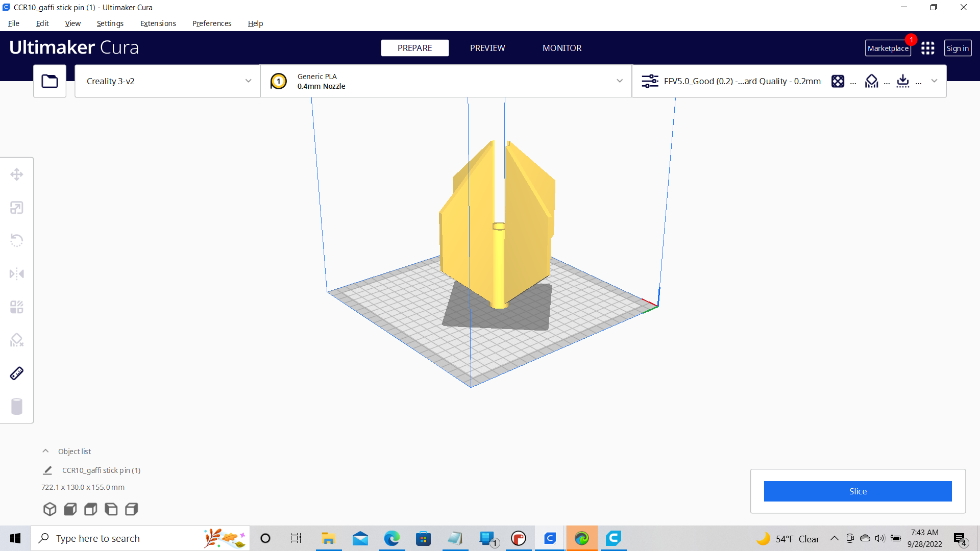
Task: Select the Scale tool in sidebar
Action: click(x=17, y=208)
